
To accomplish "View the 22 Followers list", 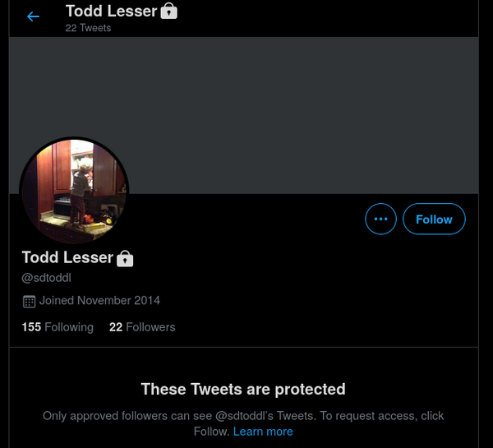I will click(x=142, y=327).
